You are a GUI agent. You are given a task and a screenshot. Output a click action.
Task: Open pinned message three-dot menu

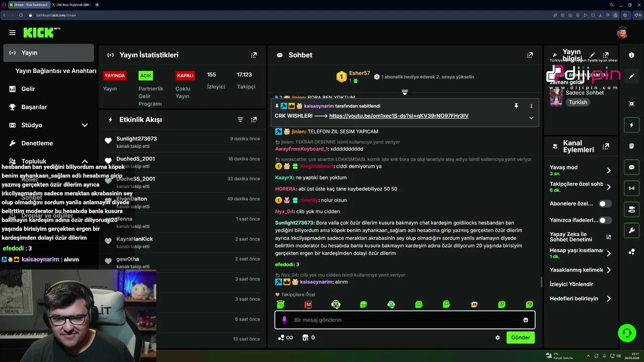(x=531, y=106)
